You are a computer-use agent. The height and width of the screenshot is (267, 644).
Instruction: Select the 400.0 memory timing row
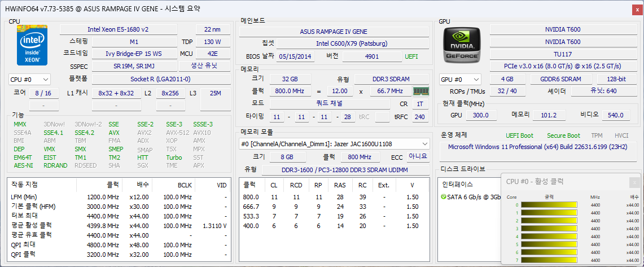click(334, 226)
